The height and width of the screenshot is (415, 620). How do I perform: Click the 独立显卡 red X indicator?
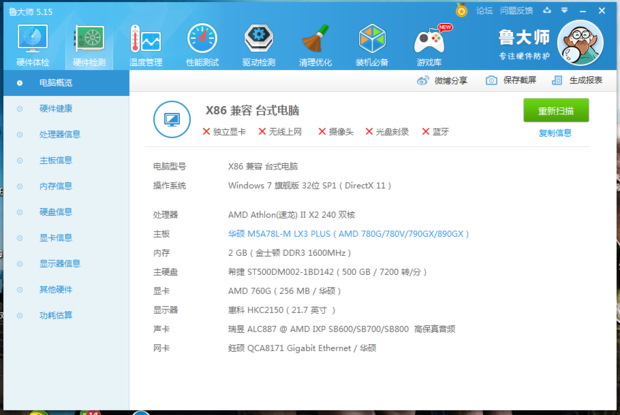point(206,132)
